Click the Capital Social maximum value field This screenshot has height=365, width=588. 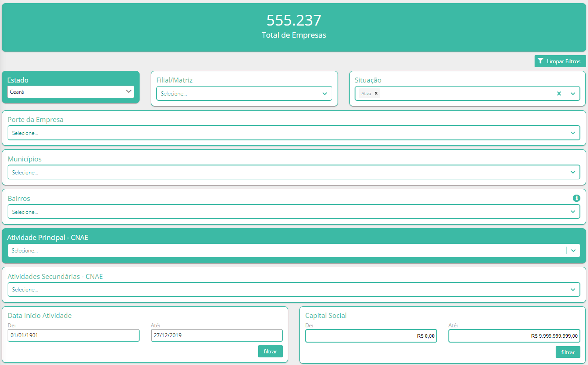(514, 336)
